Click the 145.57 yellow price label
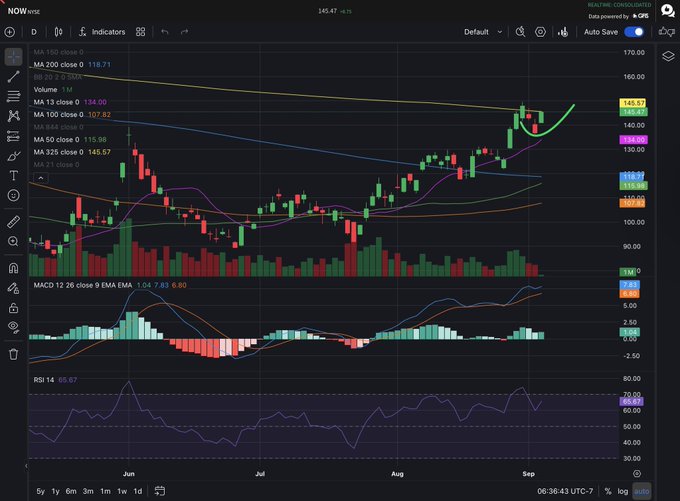The height and width of the screenshot is (501, 680). 633,103
